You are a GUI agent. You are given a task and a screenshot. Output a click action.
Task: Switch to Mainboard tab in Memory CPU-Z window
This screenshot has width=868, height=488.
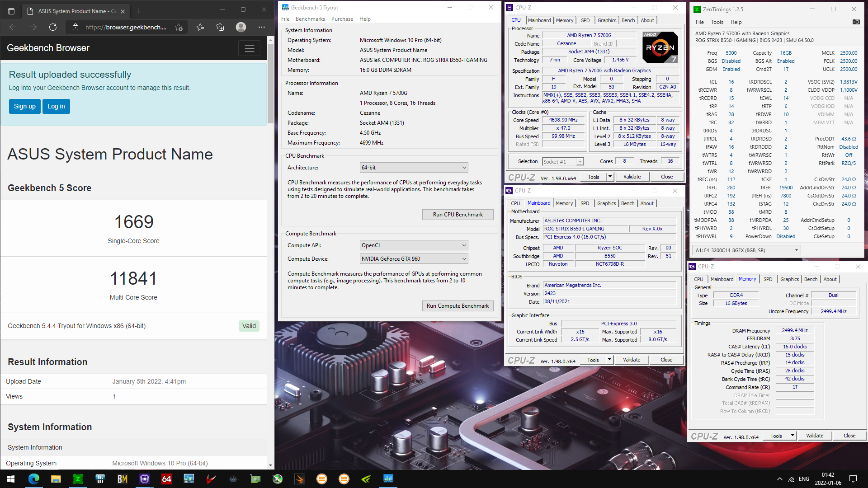tap(722, 279)
